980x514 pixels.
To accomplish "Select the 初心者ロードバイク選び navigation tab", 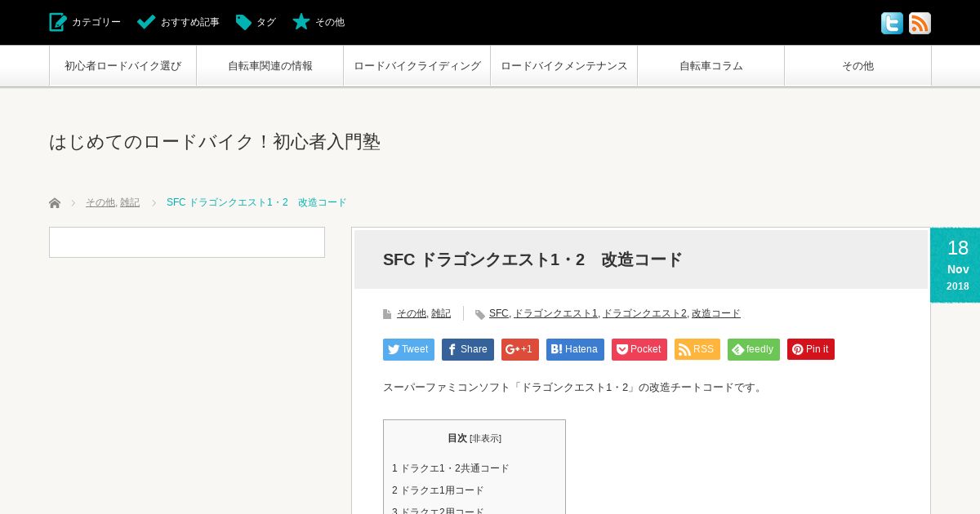I will click(x=122, y=66).
